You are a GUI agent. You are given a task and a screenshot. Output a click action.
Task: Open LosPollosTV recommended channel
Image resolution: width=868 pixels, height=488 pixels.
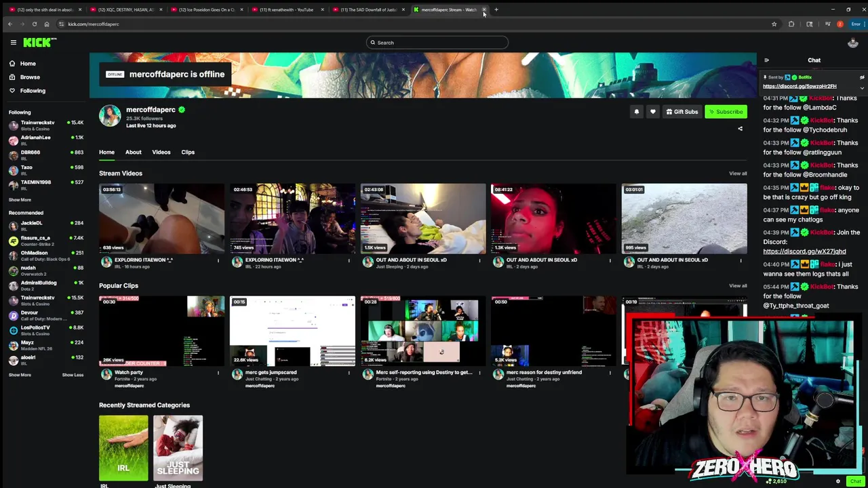(x=45, y=329)
